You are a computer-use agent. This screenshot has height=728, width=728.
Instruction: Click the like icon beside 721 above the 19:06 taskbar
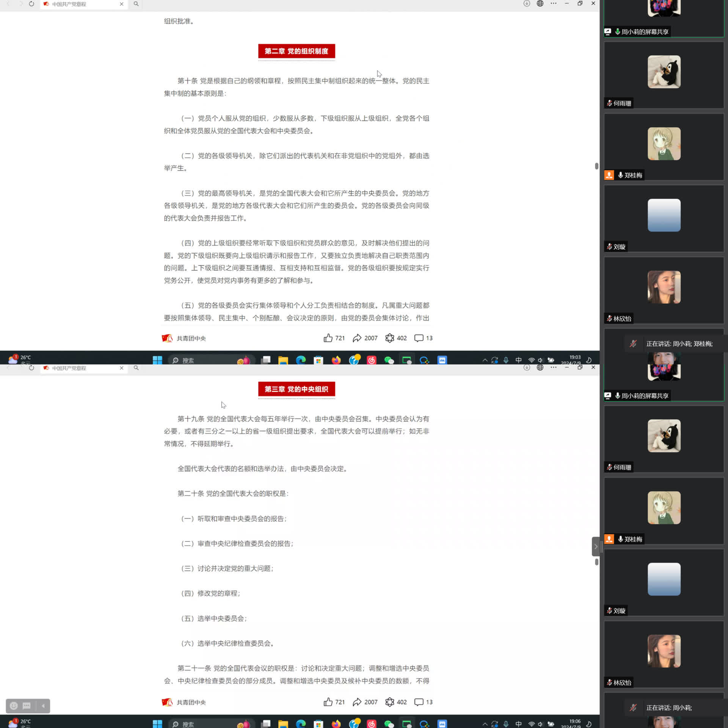328,702
